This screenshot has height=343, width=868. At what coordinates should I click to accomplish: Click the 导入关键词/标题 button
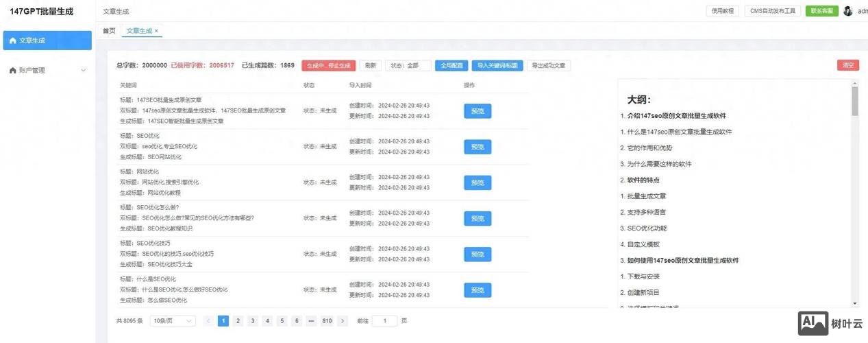click(497, 66)
